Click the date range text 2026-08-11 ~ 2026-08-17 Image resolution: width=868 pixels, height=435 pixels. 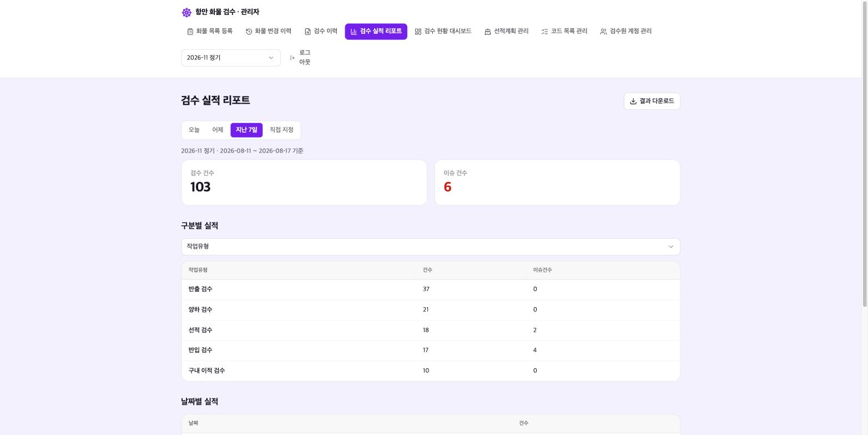(255, 151)
